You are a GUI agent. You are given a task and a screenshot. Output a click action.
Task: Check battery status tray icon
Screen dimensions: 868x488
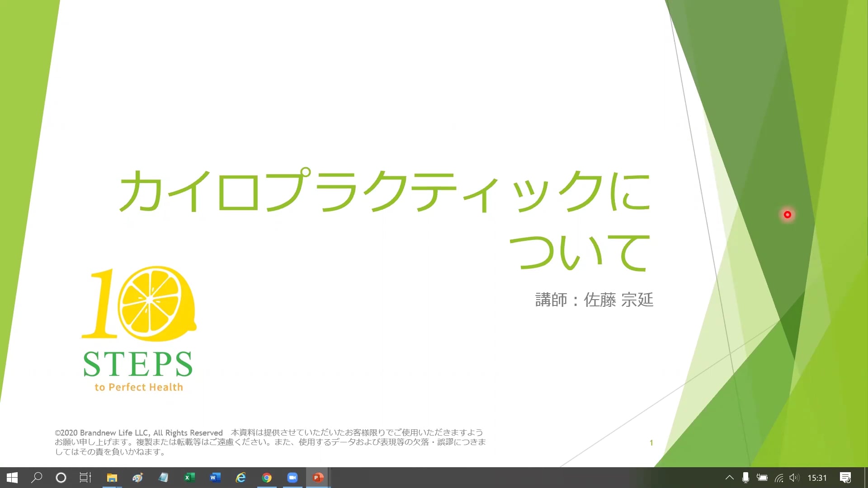click(x=762, y=478)
